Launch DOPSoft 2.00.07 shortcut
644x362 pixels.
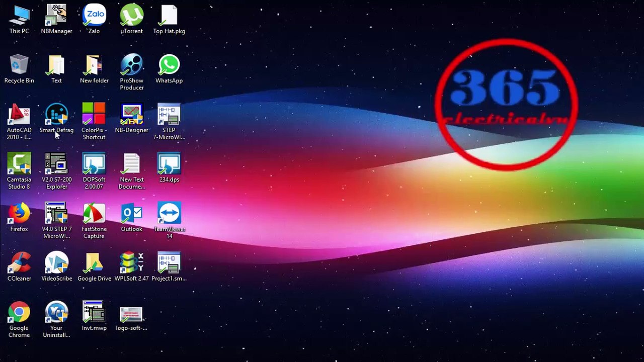(94, 171)
